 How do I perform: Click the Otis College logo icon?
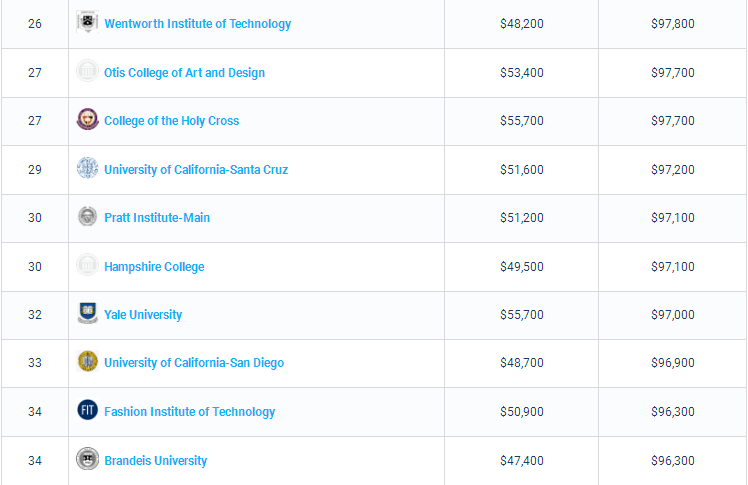coord(88,71)
